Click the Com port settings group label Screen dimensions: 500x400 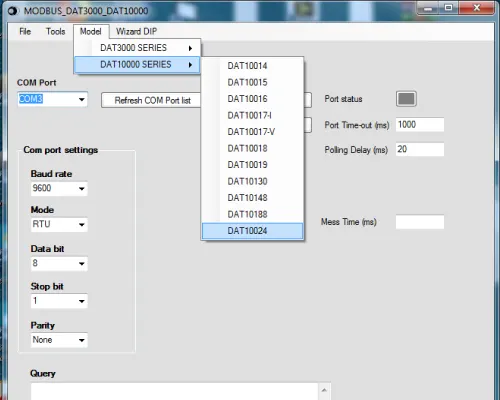pos(61,150)
